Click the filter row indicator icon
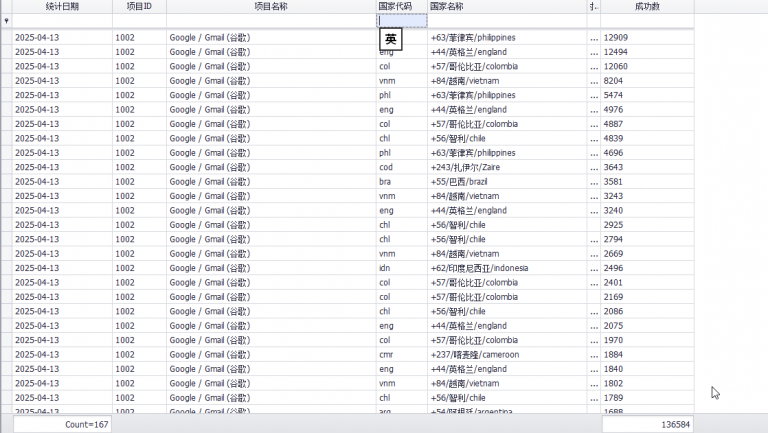 (x=6, y=21)
